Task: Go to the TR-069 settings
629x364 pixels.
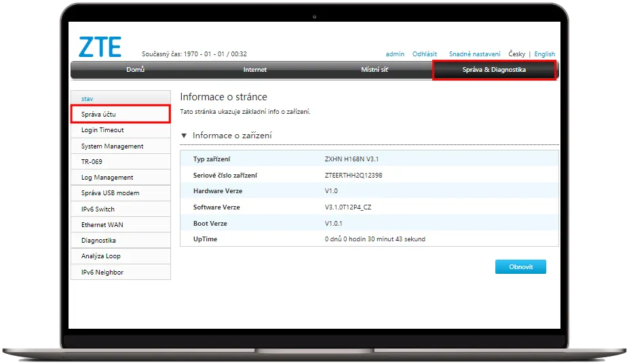Action: click(92, 162)
